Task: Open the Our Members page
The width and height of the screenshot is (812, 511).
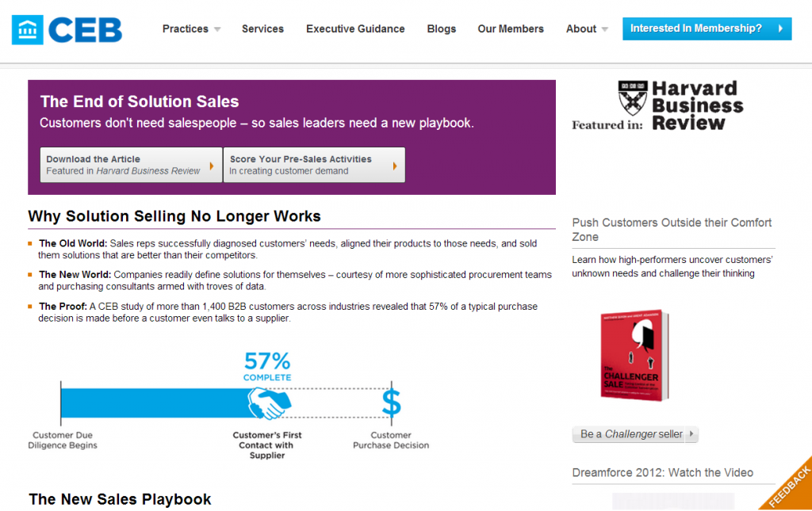Action: [511, 29]
